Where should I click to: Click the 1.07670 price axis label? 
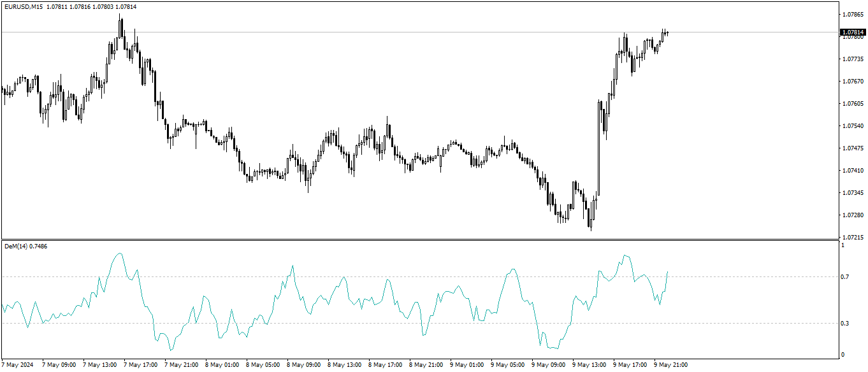point(852,82)
